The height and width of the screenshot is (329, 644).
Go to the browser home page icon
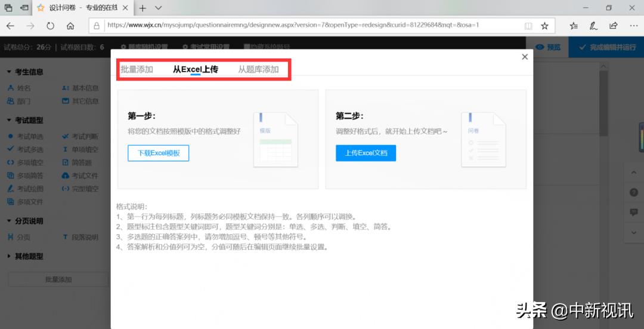70,26
